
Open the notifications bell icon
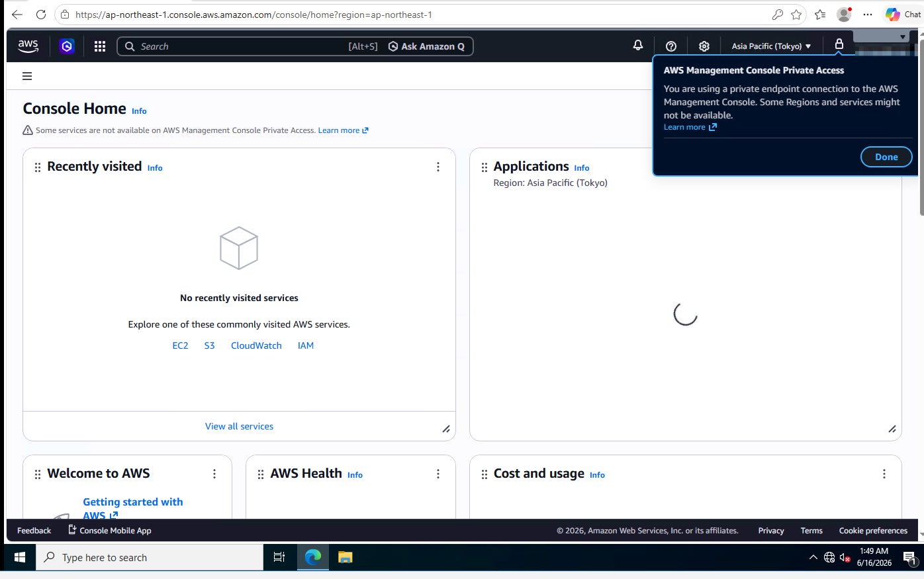click(x=638, y=46)
